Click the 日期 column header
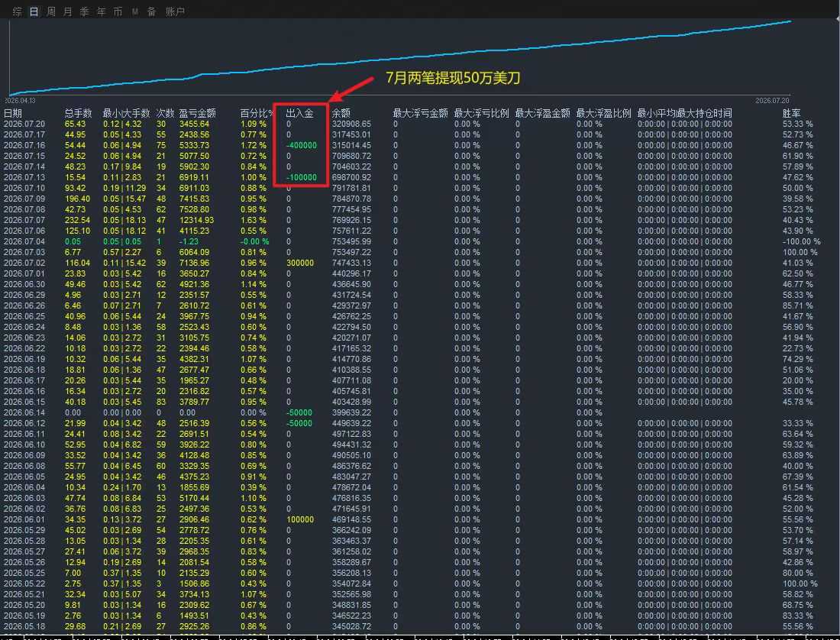The height and width of the screenshot is (640, 840). tap(13, 113)
